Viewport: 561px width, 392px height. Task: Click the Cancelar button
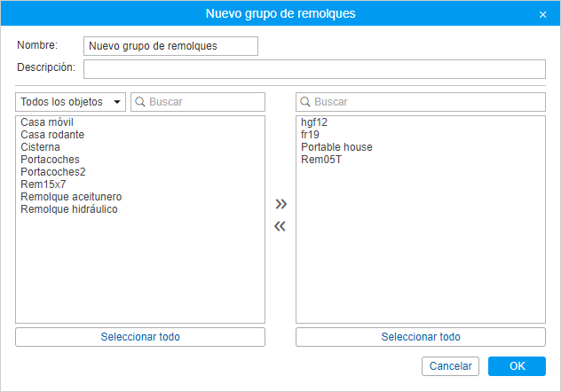[x=450, y=366]
